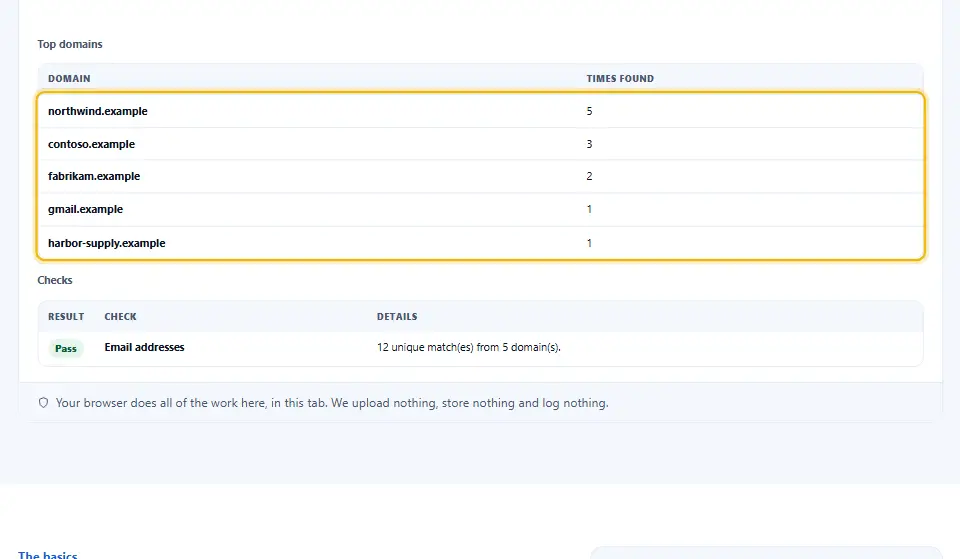
Task: Click the 'Email addresses' check name
Action: [144, 347]
